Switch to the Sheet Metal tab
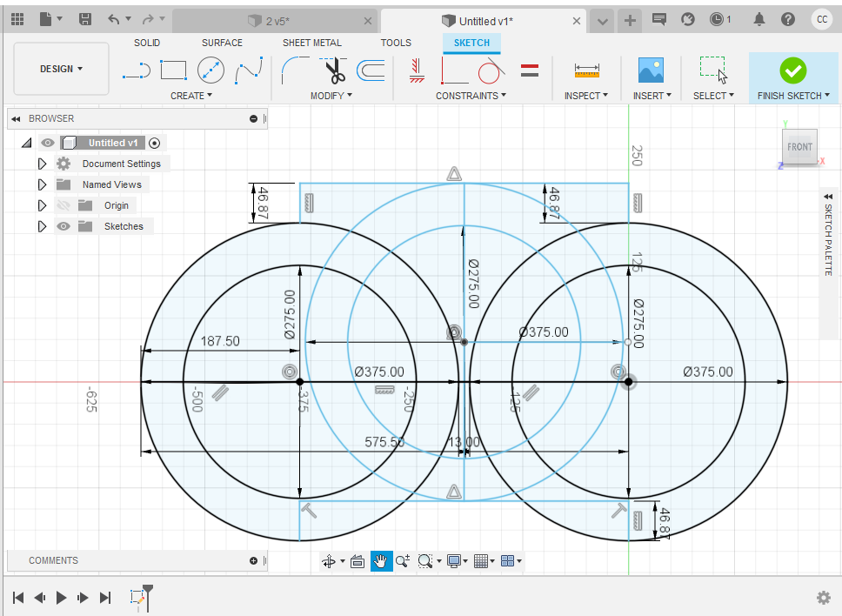 coord(312,43)
